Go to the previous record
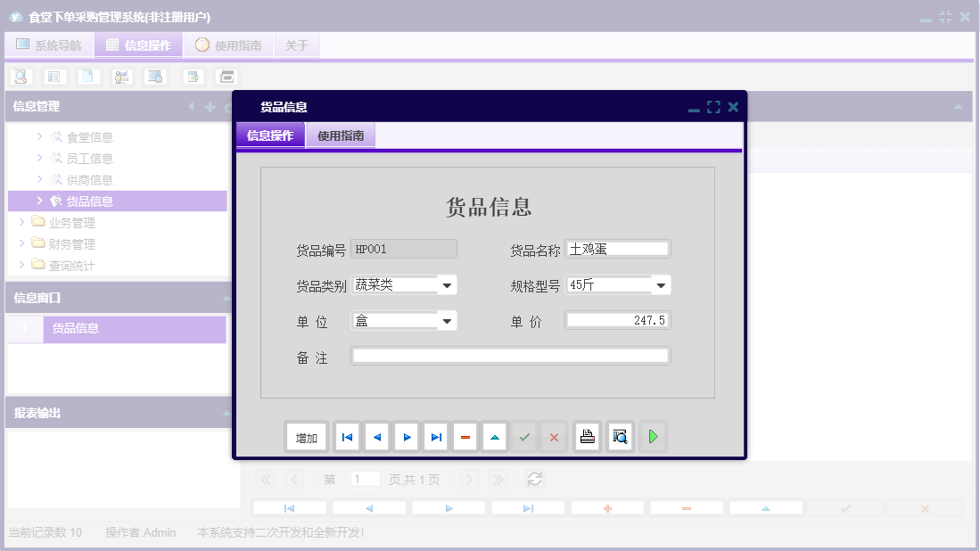Image resolution: width=980 pixels, height=551 pixels. click(x=376, y=436)
